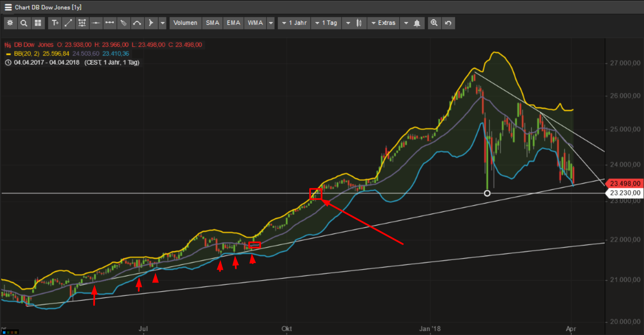Toggle the SMA moving average
Viewport: 644px width, 335px height.
212,23
